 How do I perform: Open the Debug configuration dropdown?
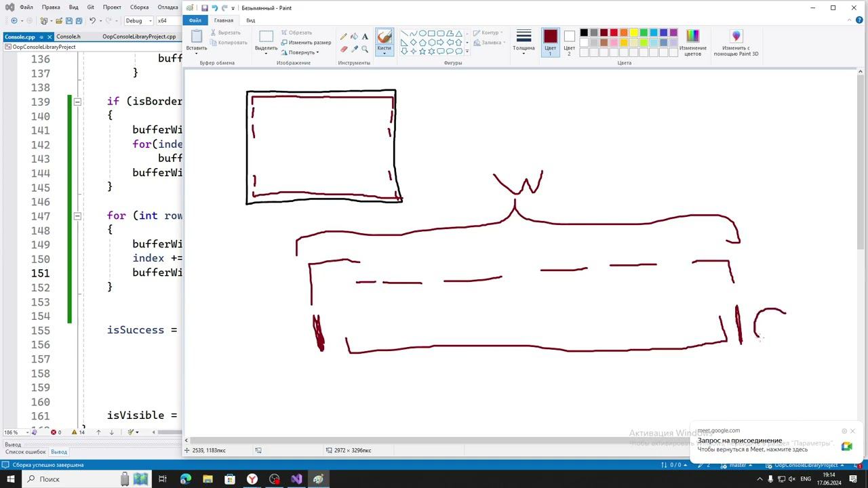[x=138, y=21]
